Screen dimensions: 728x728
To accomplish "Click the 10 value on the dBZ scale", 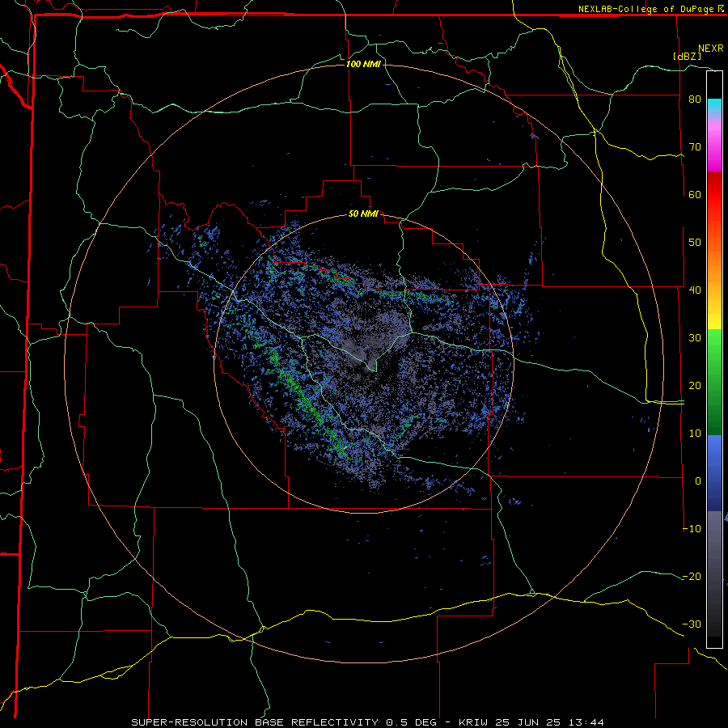I will pos(695,434).
